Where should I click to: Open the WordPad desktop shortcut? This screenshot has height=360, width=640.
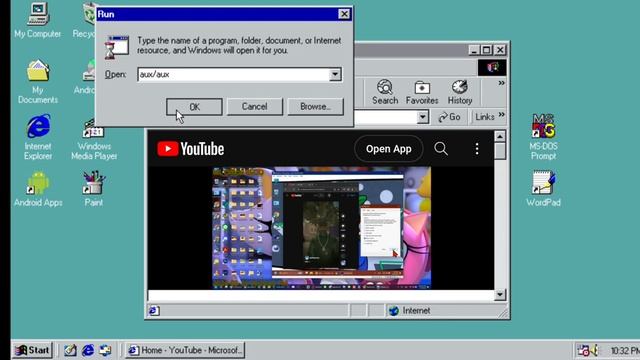pos(543,189)
